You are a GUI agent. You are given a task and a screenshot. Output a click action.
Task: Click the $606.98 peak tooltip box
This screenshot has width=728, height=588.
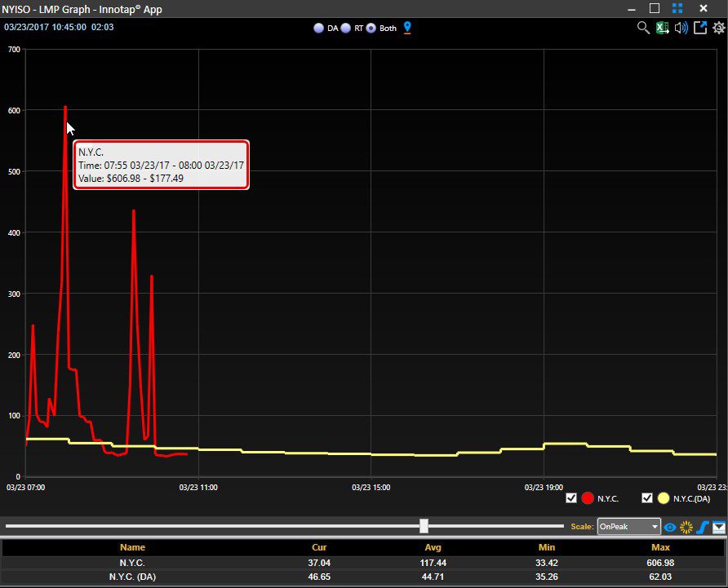pos(161,165)
